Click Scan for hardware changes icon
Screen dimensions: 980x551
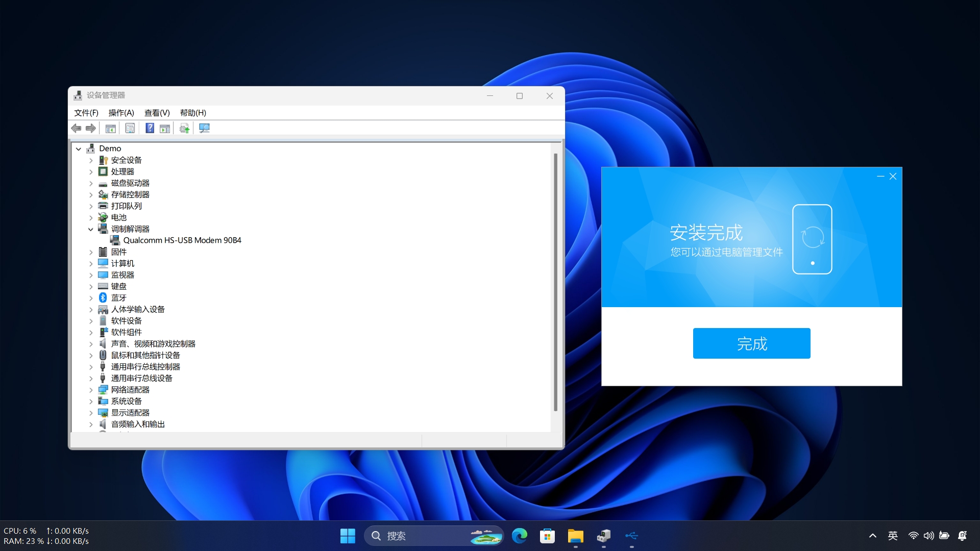(204, 129)
